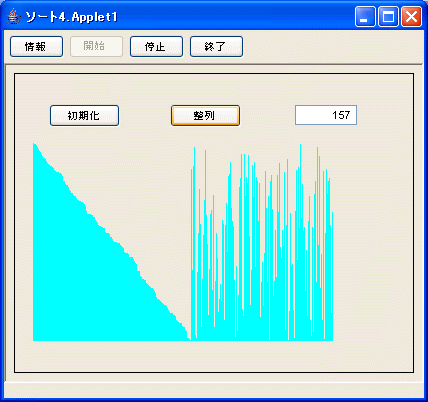The width and height of the screenshot is (428, 402).
Task: Select the tallest leftmost bar in sorted region
Action: coord(34,242)
